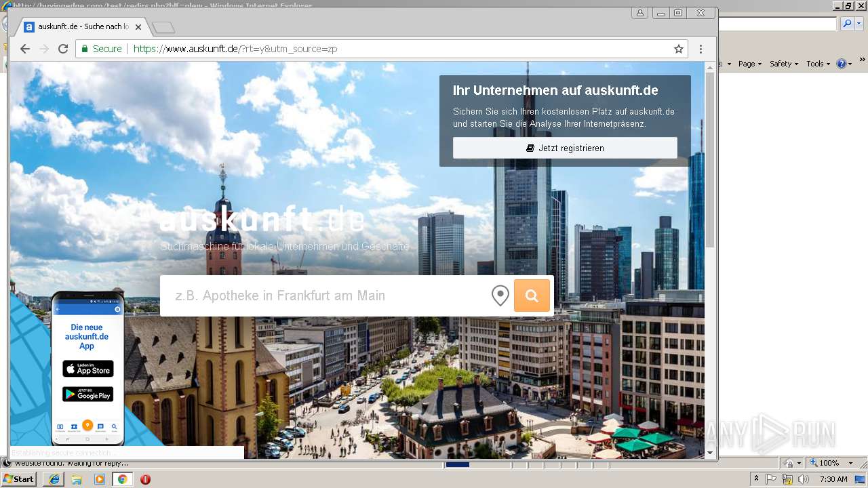Screen dimensions: 868x488
Task: Open a new Chrome tab
Action: [163, 27]
